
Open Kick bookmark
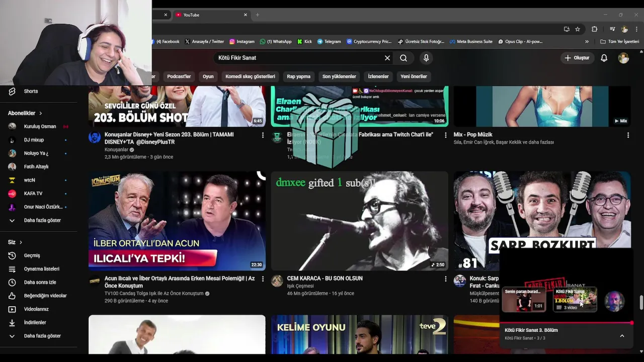click(305, 42)
